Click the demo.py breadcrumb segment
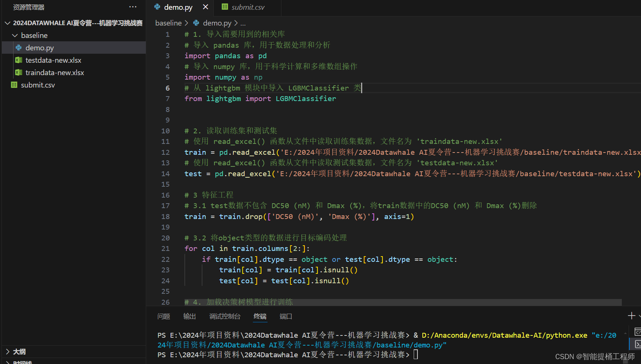 [217, 23]
